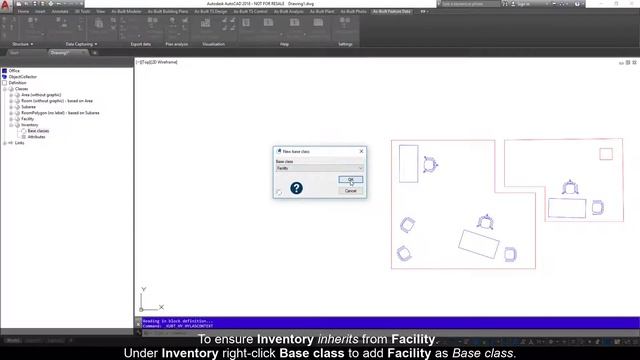The image size is (640, 360).
Task: Open the View ribbon tab
Action: 100,11
